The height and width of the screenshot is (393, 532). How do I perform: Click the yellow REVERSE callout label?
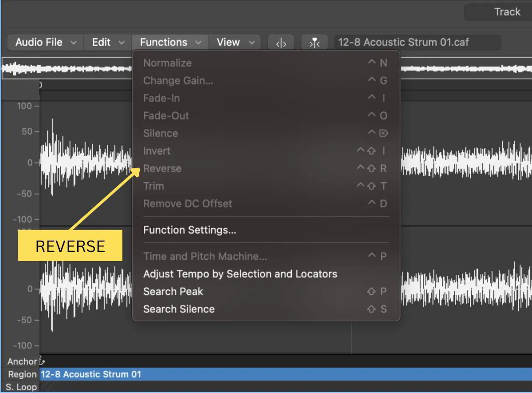[x=70, y=246]
